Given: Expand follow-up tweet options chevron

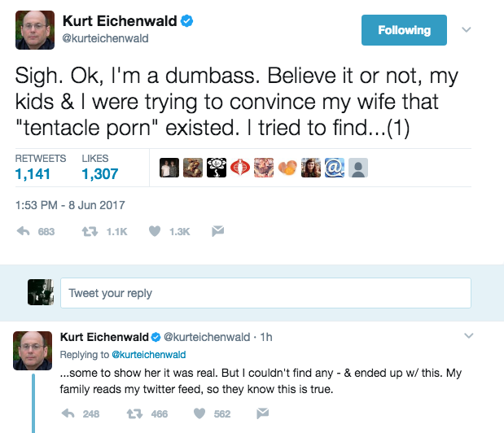Looking at the screenshot, I should [468, 335].
